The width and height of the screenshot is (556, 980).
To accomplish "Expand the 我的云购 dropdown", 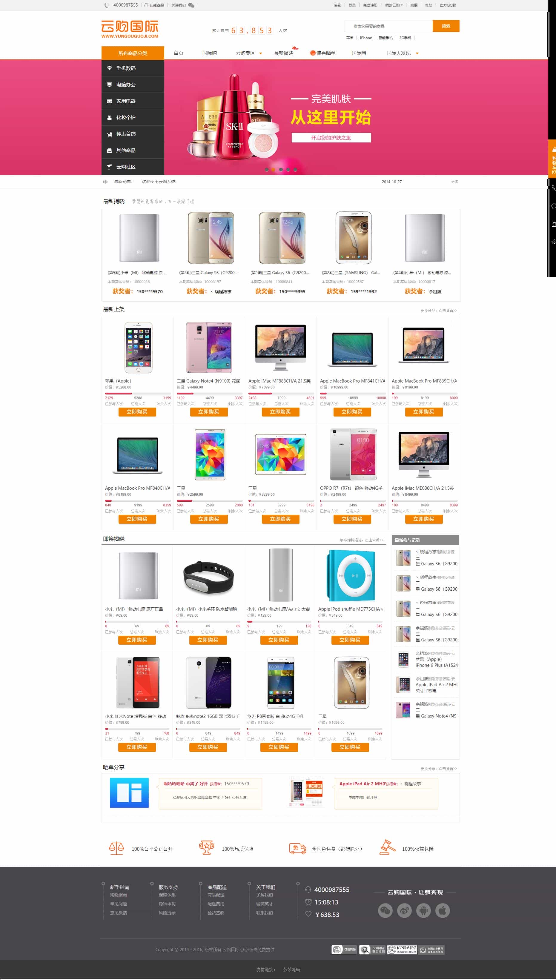I will (x=394, y=5).
